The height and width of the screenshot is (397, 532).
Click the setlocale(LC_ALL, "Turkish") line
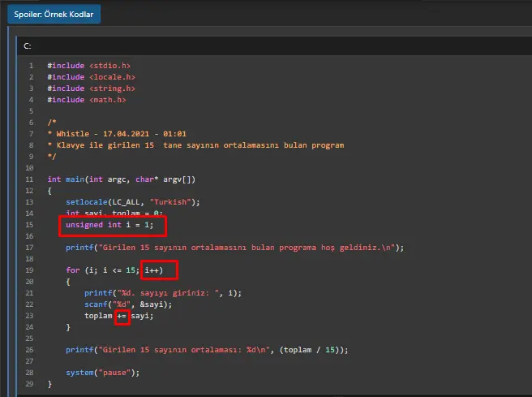coord(133,202)
